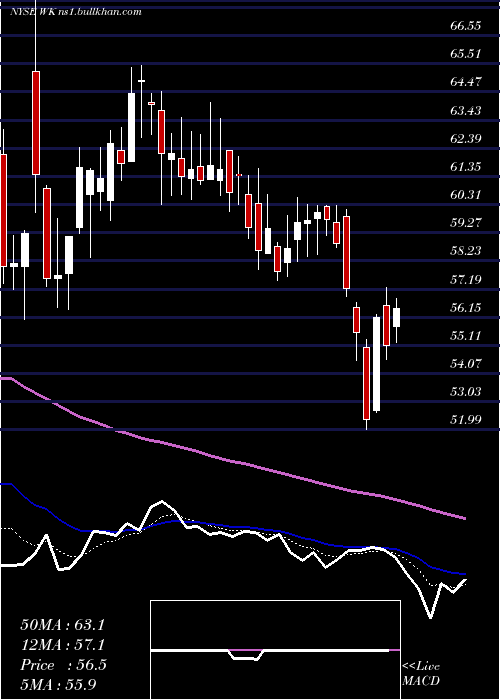Image resolution: width=500 pixels, height=700 pixels.
Task: Click the Price : 56.5 readout
Action: 63,665
